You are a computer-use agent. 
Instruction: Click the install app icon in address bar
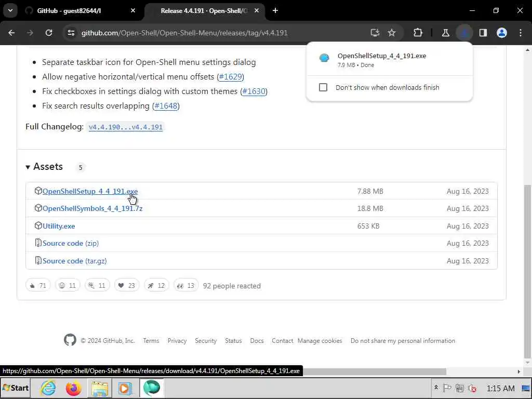coord(375,33)
